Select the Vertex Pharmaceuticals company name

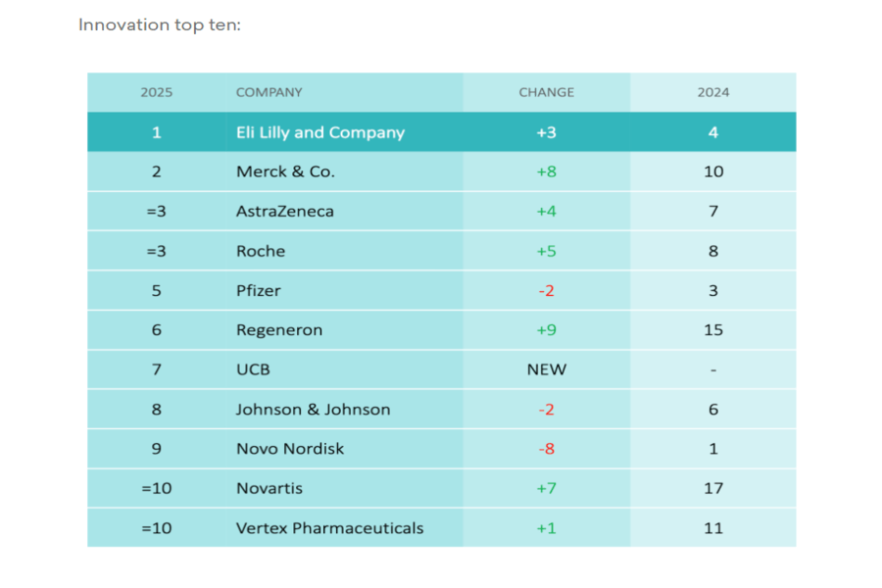329,528
